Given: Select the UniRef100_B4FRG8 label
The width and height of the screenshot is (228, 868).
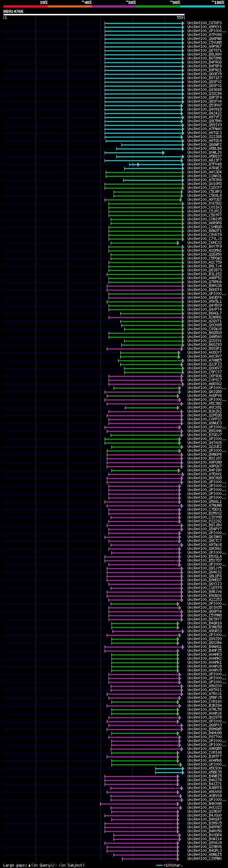Looking at the screenshot, I should 204,62.
